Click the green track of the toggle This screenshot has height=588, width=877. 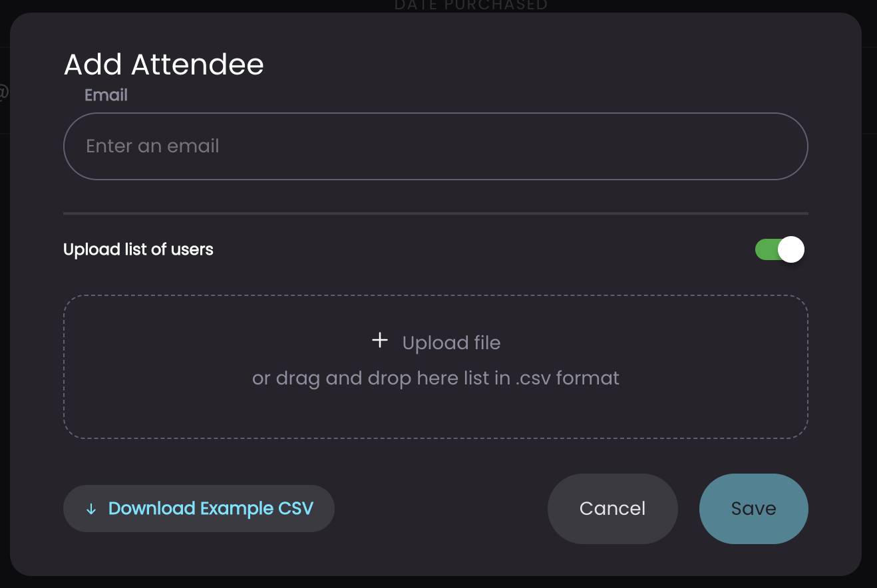tap(767, 250)
